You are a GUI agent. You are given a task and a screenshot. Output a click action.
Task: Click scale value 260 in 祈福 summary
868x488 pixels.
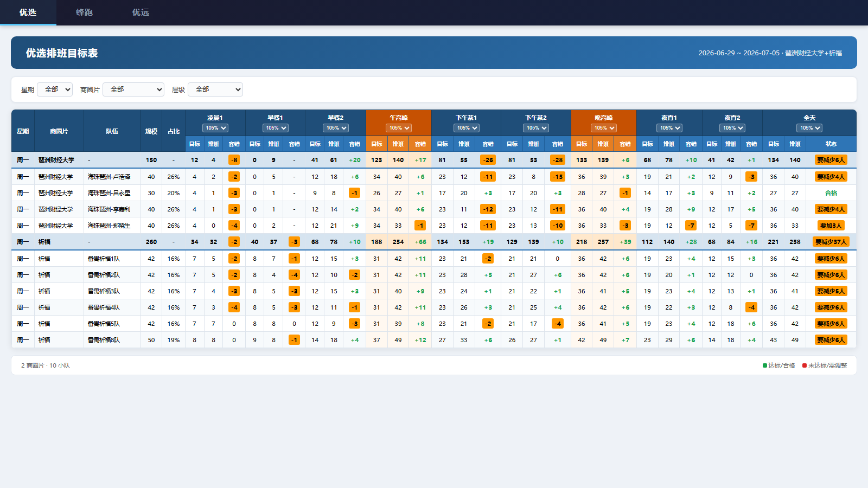[151, 242]
